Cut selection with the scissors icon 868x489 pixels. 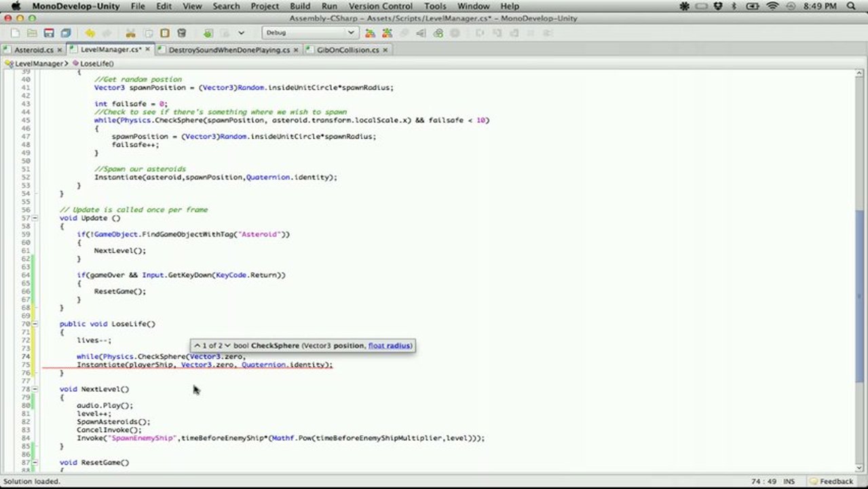pyautogui.click(x=130, y=33)
